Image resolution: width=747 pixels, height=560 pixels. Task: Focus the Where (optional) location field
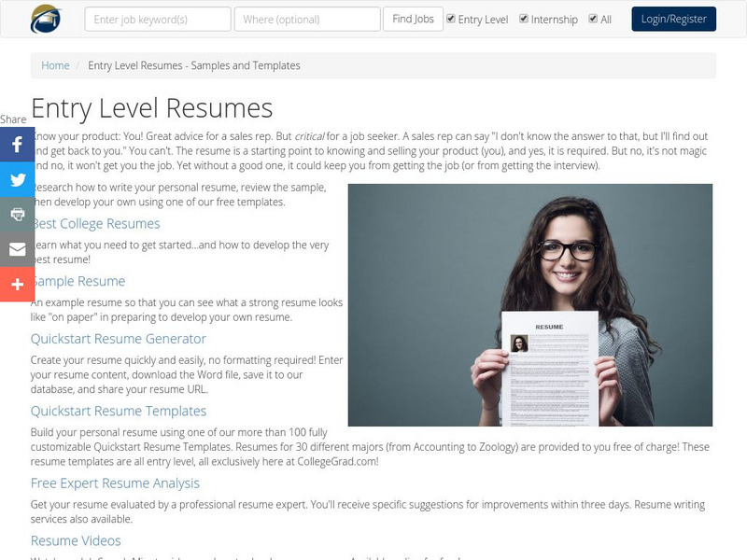click(x=307, y=19)
